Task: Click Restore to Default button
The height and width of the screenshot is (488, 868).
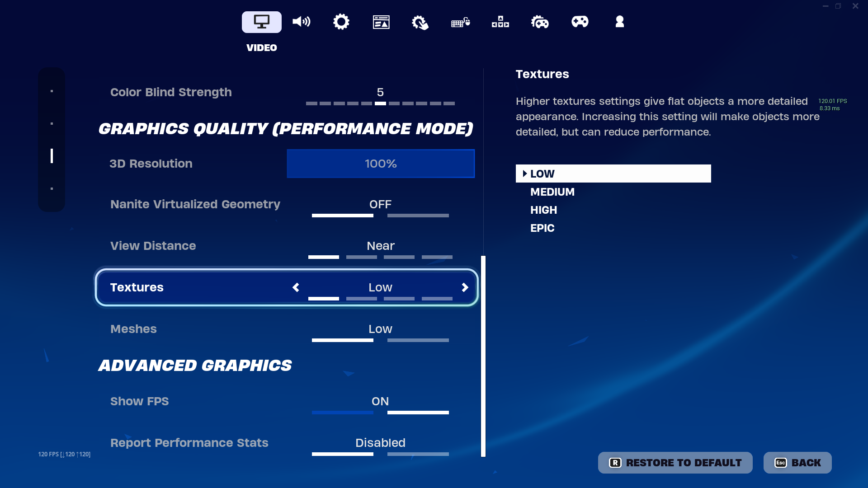Action: [675, 463]
